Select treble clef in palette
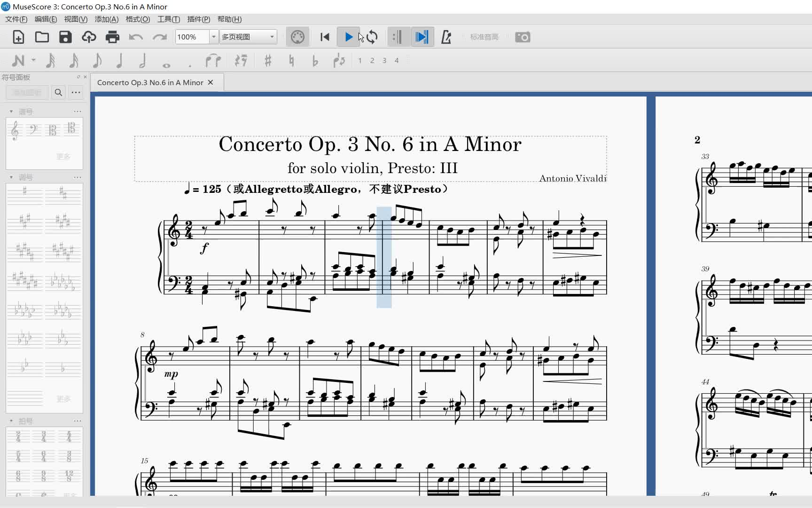Viewport: 812px width, 508px height. click(15, 130)
